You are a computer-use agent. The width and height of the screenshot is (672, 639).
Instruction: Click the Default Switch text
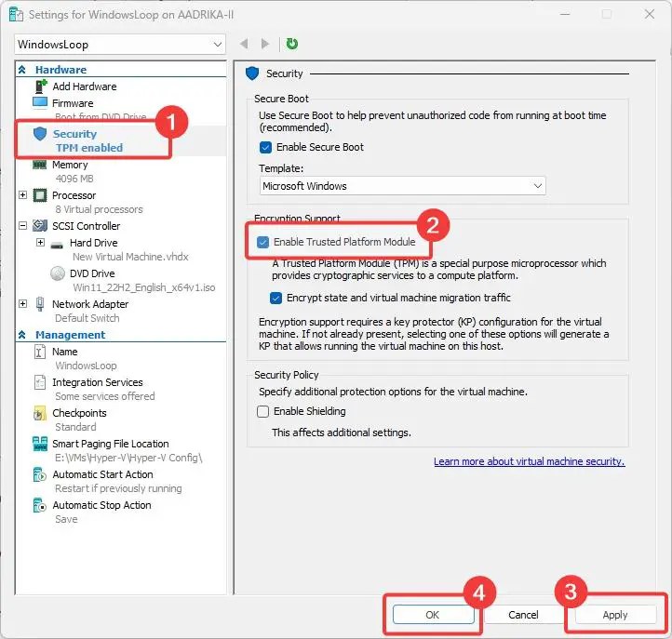[x=87, y=318]
